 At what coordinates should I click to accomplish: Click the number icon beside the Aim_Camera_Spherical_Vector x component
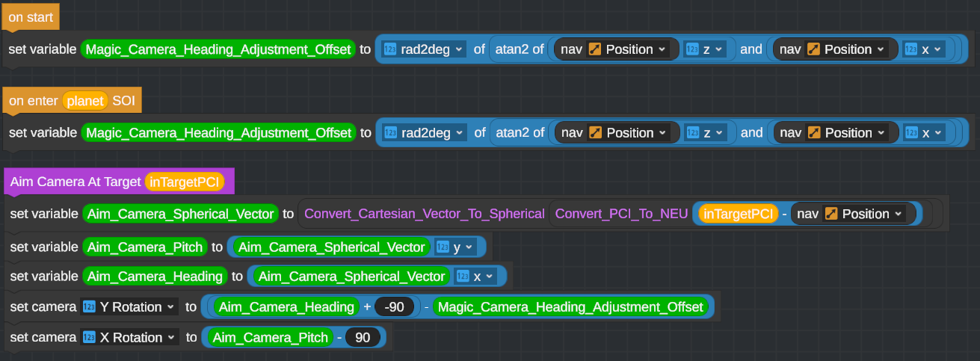462,277
